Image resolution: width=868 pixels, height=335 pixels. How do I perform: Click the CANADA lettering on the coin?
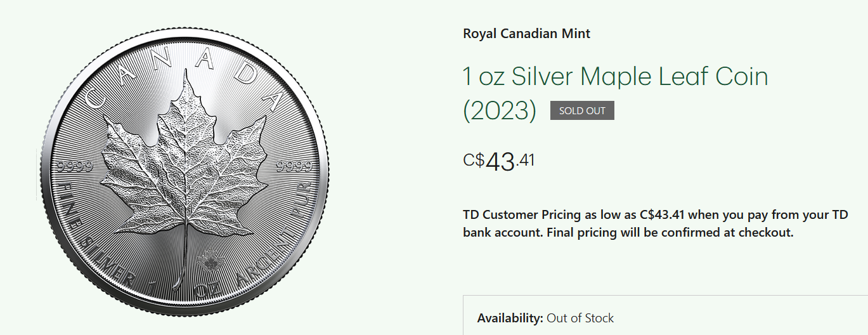point(184,71)
